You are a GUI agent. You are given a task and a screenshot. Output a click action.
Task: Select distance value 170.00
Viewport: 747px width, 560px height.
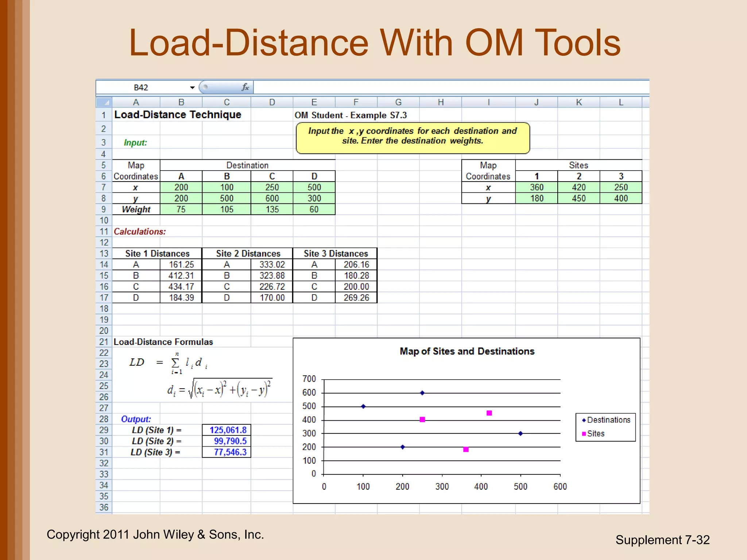[x=272, y=297]
